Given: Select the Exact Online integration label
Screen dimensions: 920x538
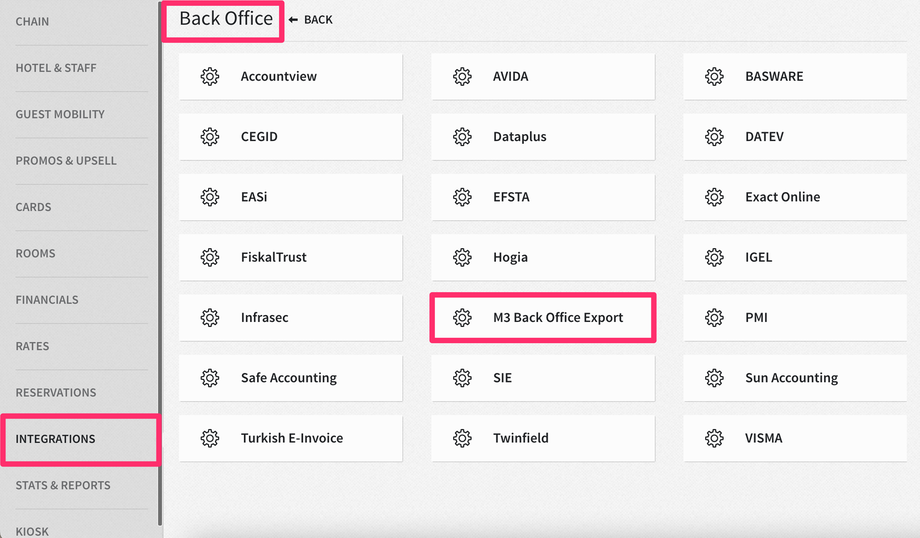Looking at the screenshot, I should click(783, 197).
